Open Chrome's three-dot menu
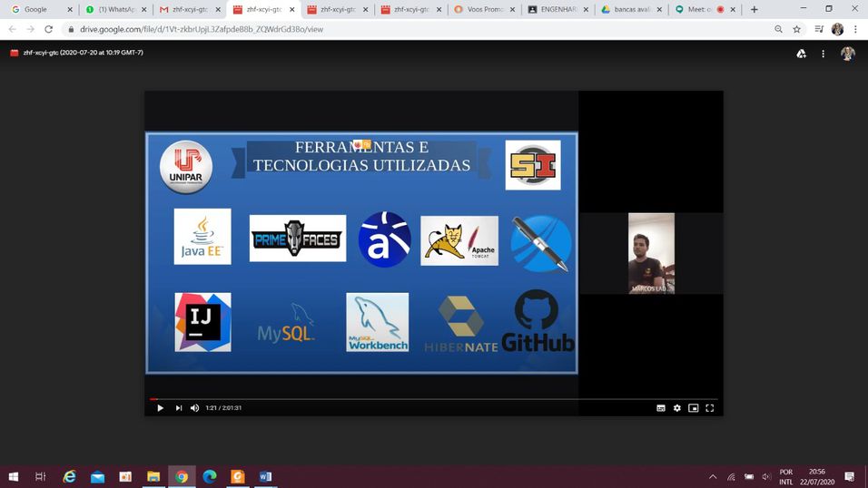The height and width of the screenshot is (488, 868). point(855,29)
